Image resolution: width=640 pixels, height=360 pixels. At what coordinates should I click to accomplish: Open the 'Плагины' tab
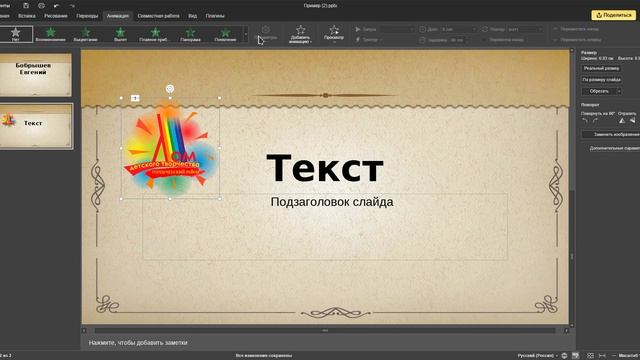pos(215,16)
